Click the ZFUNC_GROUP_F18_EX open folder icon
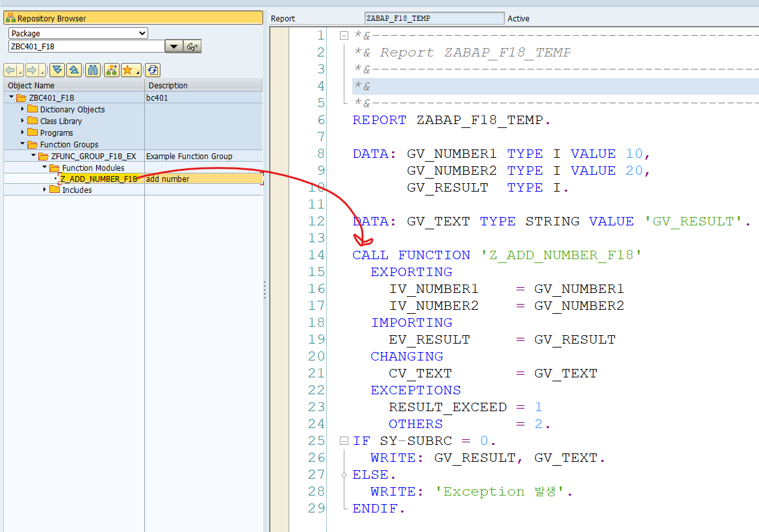 (44, 156)
